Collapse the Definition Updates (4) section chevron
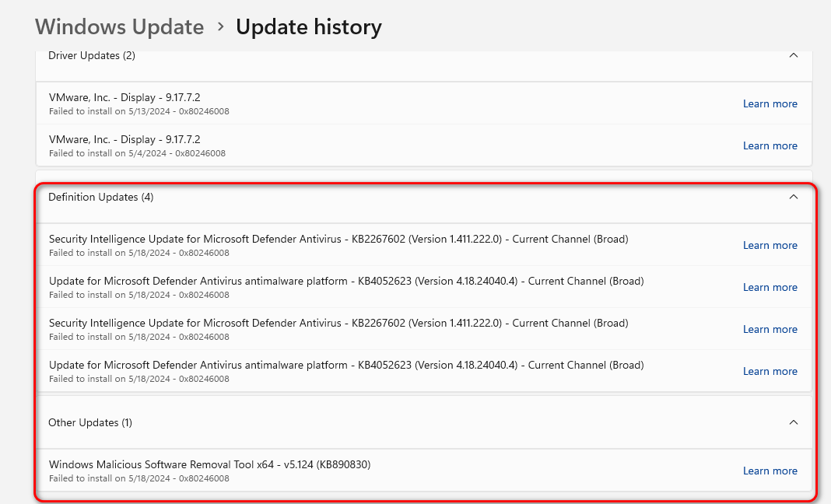 tap(794, 197)
